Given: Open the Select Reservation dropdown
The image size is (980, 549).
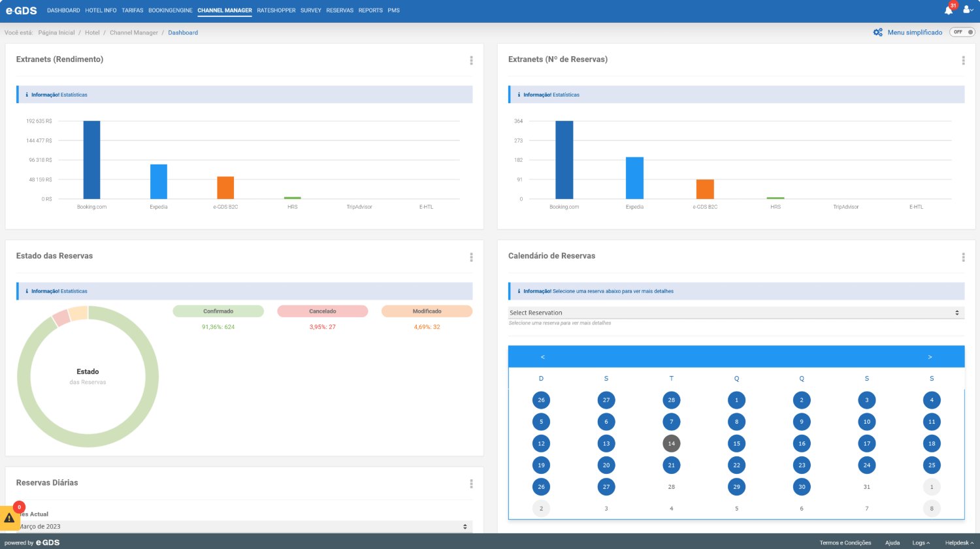Looking at the screenshot, I should pos(736,313).
